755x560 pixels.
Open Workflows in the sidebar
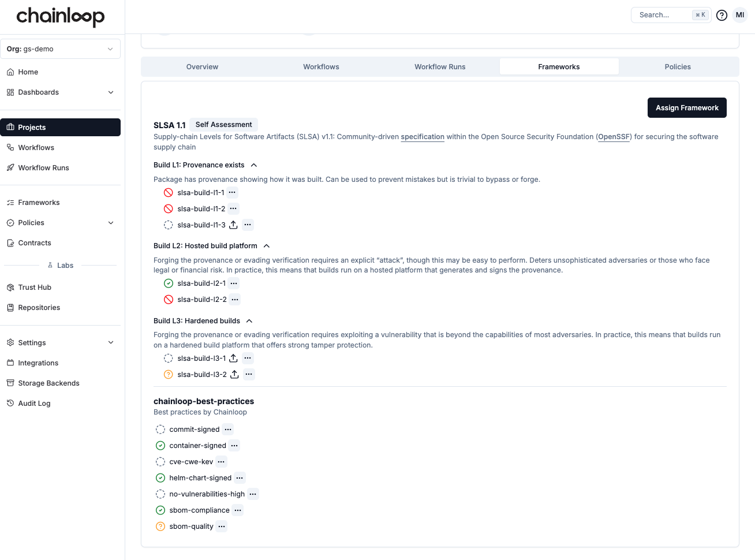[x=60, y=148]
